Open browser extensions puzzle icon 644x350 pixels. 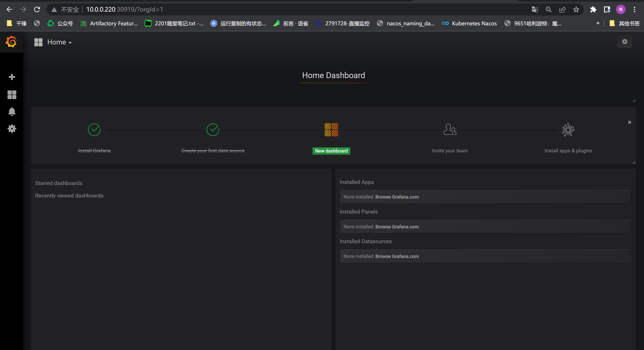point(593,9)
